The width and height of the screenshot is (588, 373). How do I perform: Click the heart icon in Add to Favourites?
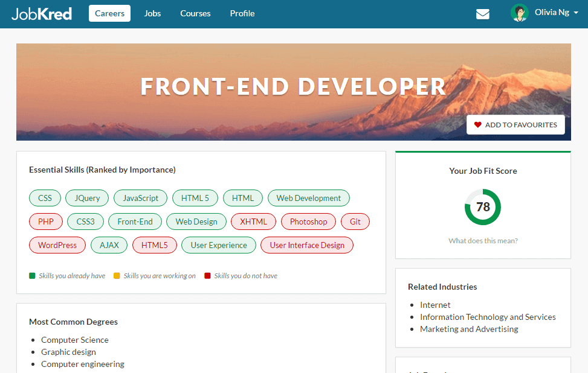point(477,125)
